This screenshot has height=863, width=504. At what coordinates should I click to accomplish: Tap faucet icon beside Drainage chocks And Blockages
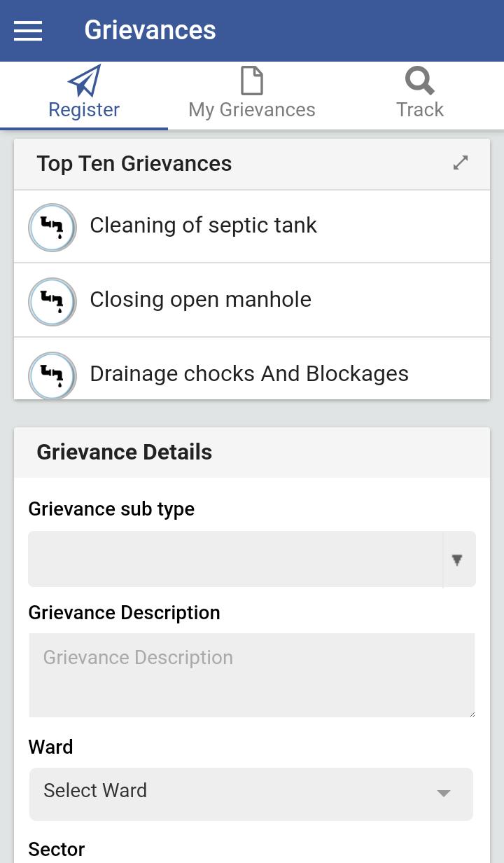[x=52, y=375]
